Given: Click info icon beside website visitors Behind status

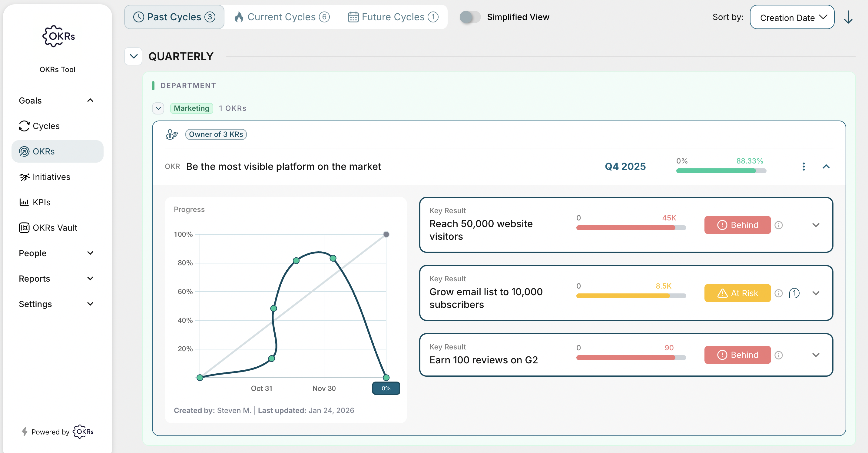Looking at the screenshot, I should [x=778, y=225].
